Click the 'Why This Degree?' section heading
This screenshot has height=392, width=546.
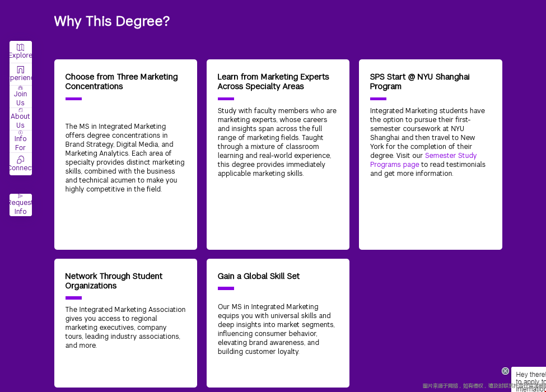[x=111, y=21]
